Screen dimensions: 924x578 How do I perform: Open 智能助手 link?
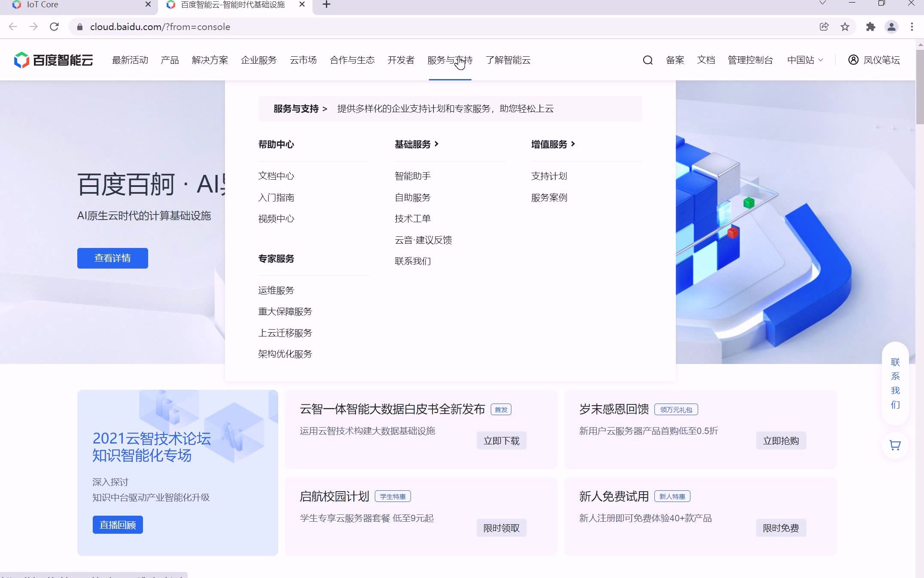pyautogui.click(x=413, y=176)
